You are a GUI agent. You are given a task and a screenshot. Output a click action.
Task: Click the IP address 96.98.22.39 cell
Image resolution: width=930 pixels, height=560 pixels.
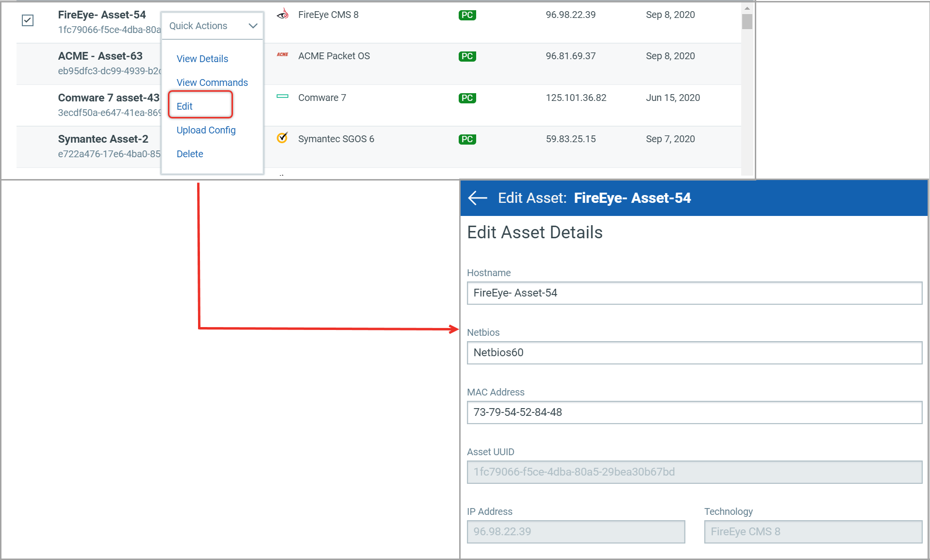click(x=570, y=15)
